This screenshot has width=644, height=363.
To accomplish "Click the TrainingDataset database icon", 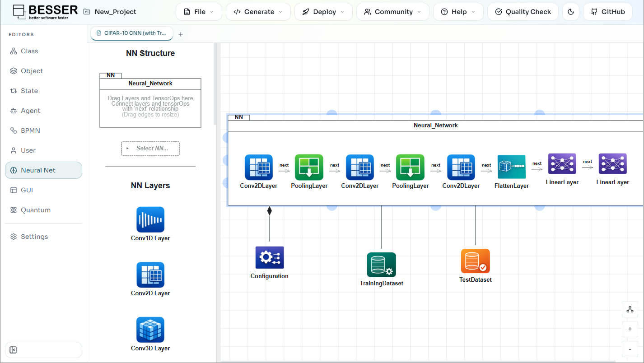I will [x=382, y=265].
